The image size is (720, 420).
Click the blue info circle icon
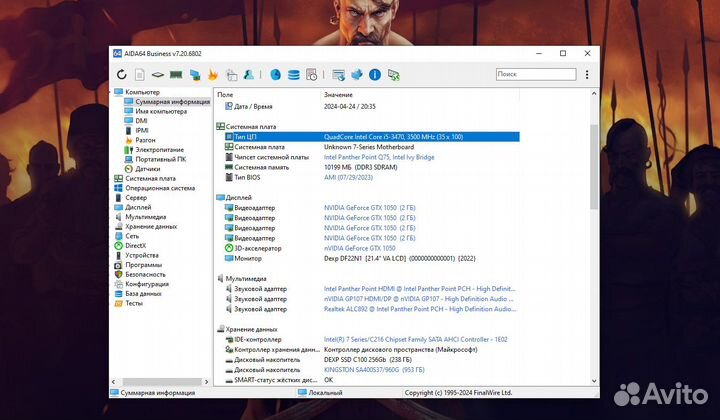point(375,74)
